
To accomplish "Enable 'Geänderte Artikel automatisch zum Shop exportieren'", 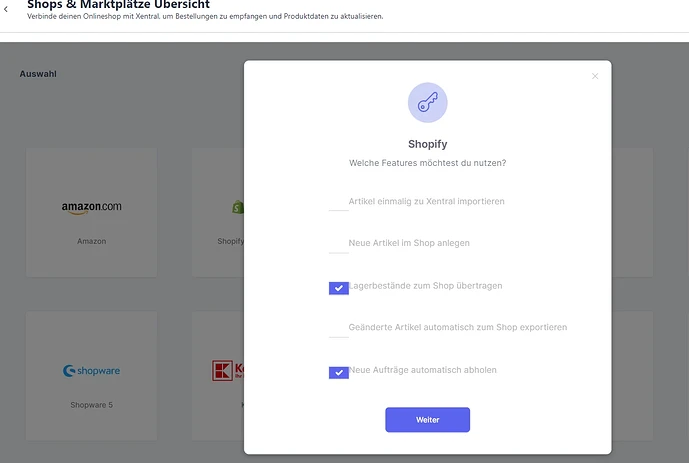I will pos(339,329).
